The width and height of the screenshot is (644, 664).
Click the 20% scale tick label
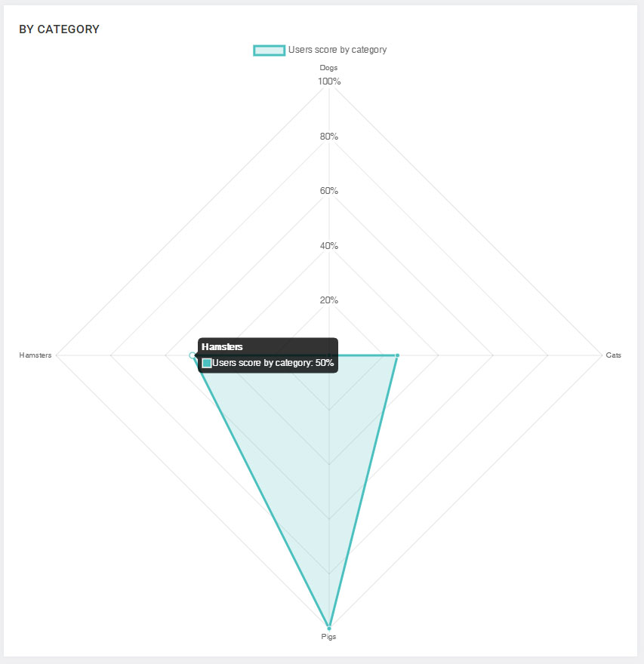(329, 300)
